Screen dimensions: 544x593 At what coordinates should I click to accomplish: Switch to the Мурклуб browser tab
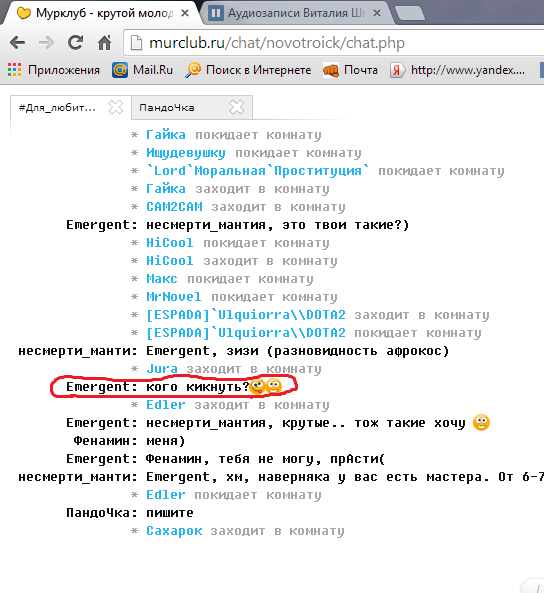coord(99,13)
